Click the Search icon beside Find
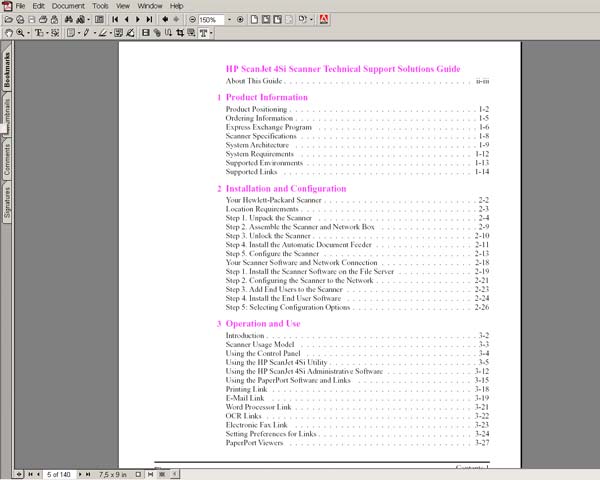Viewport: 600px width, 480px height. [x=80, y=20]
